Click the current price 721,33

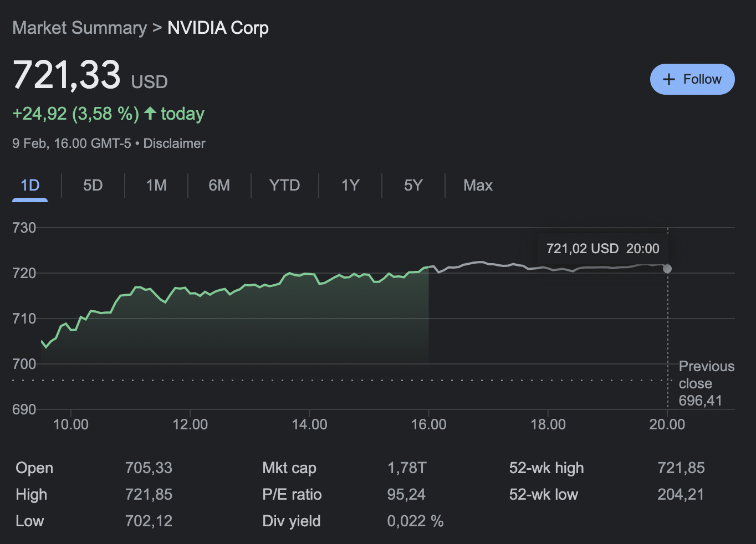coord(67,75)
